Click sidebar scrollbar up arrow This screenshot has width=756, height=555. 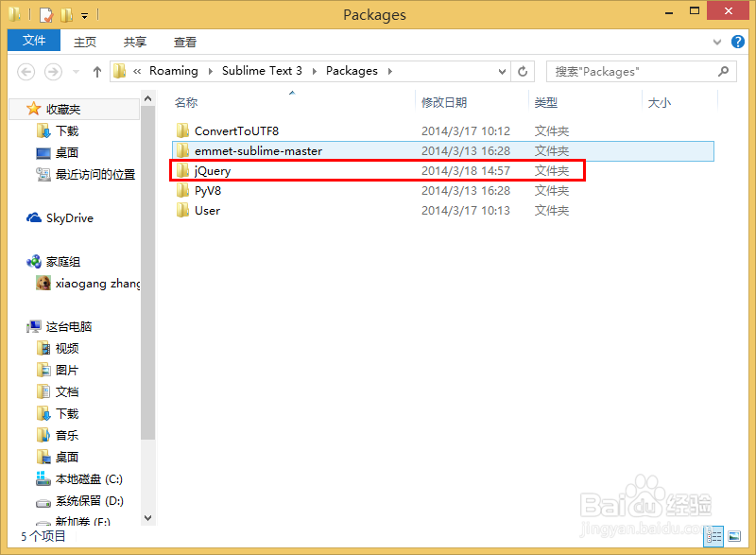point(148,98)
